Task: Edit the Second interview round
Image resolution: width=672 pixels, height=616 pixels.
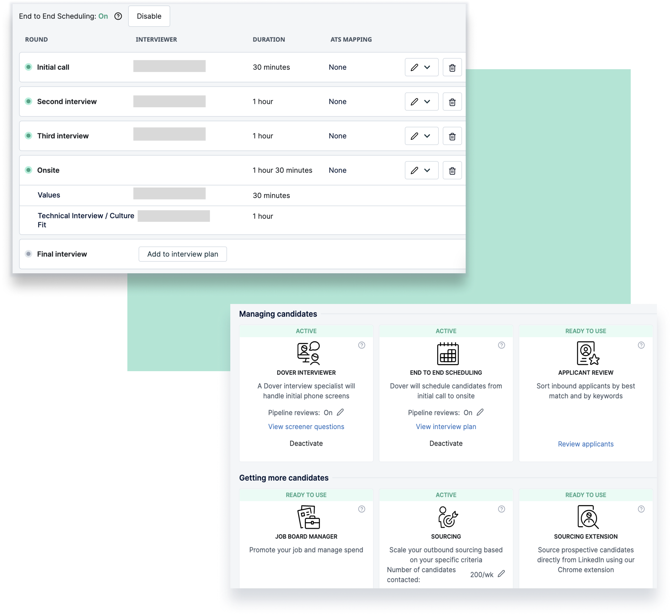Action: 414,102
